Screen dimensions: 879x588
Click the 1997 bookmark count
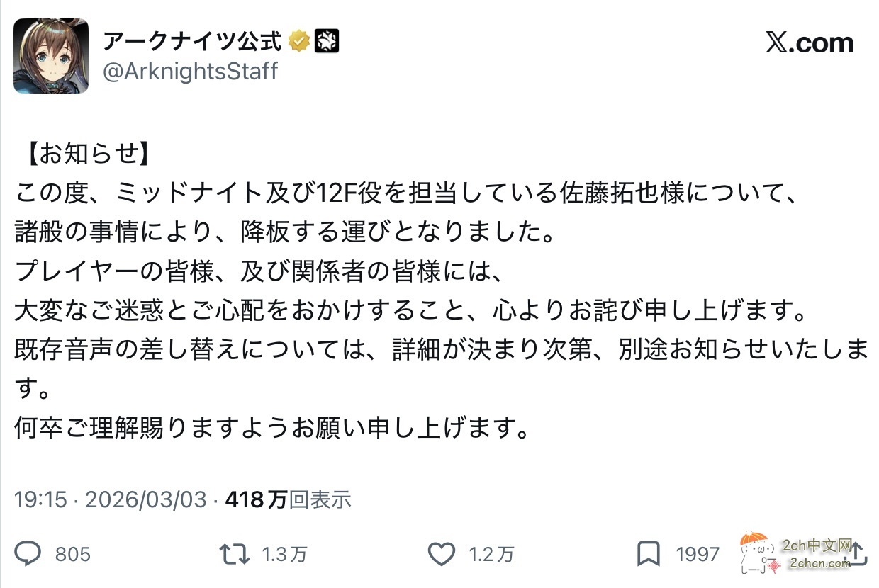click(x=698, y=555)
